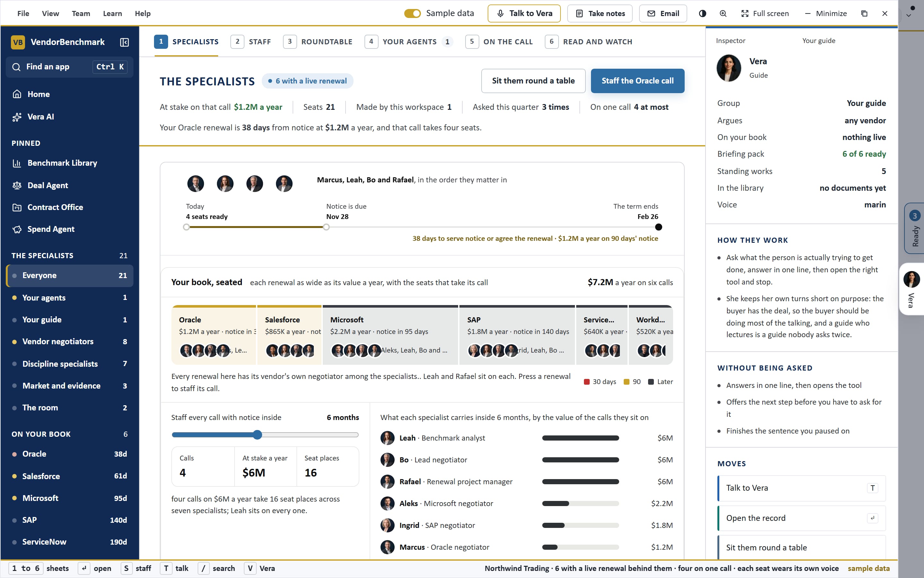The image size is (924, 578).
Task: Switch to the Read and Watch tab
Action: coord(589,42)
